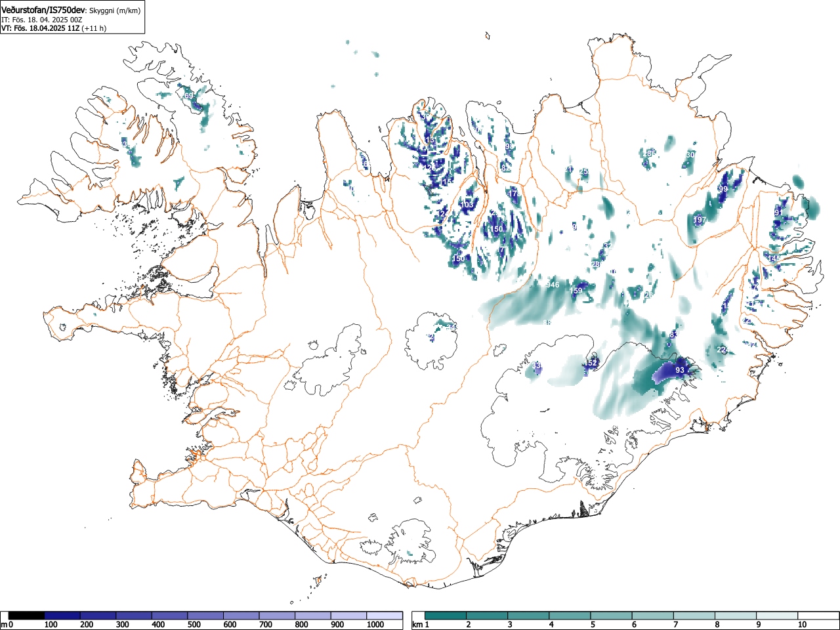This screenshot has height=630, width=840.
Task: Click the '946' visibility value on map
Action: coord(553,285)
